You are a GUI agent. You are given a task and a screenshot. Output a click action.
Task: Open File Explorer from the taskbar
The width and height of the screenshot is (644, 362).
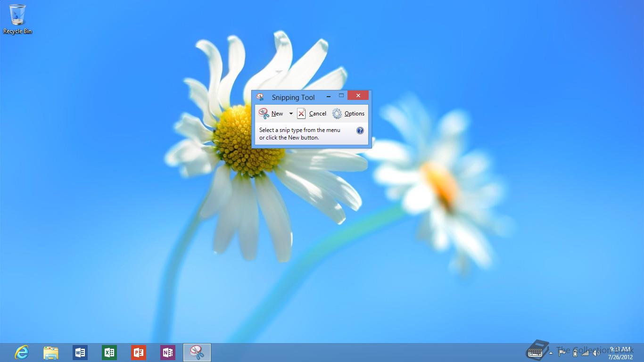pos(51,353)
